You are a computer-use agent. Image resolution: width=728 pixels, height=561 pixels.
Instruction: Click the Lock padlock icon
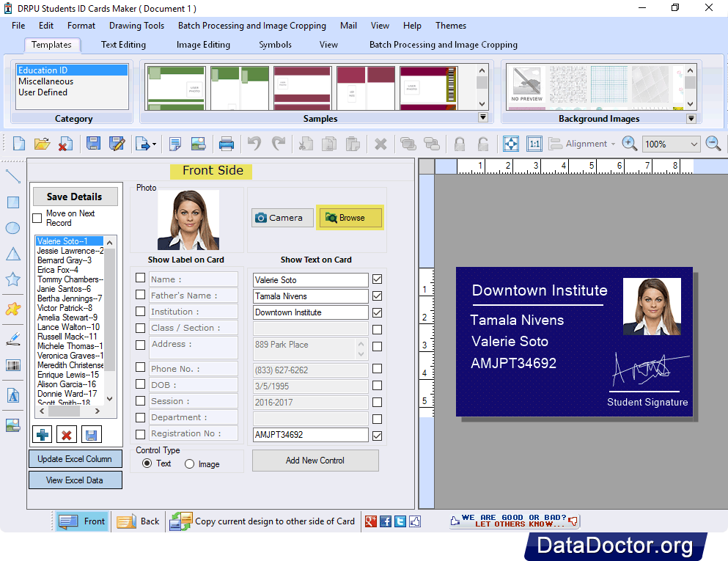460,144
